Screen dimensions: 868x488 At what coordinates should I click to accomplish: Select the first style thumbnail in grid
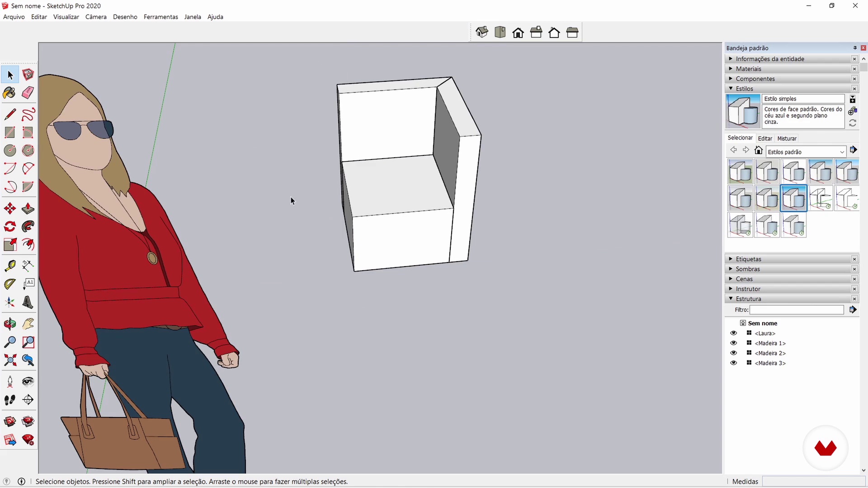[x=740, y=171]
